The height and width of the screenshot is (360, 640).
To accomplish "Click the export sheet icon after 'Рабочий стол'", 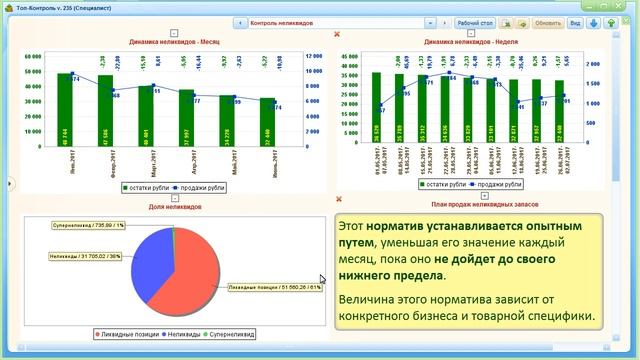I will (x=507, y=23).
